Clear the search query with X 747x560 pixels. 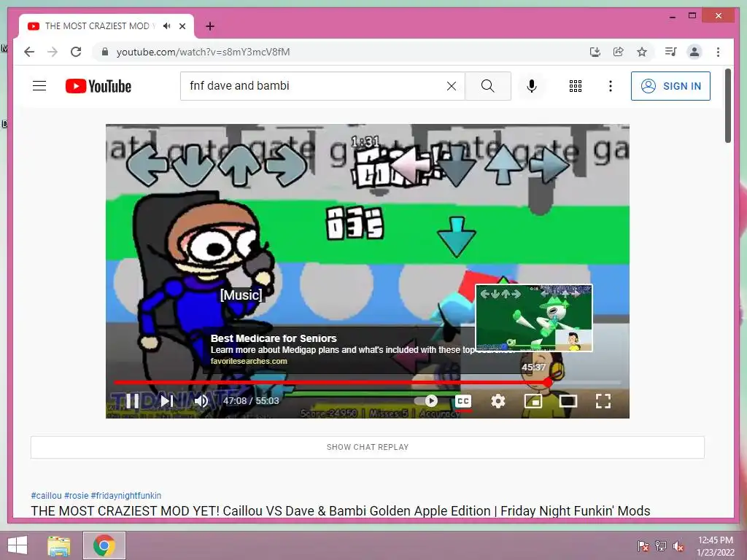451,86
